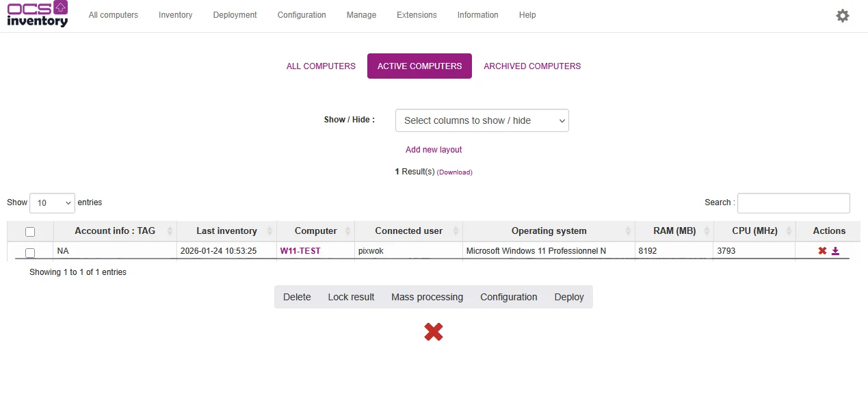Sort table by the Last inventory sort arrows
The image size is (868, 394).
coord(269,231)
